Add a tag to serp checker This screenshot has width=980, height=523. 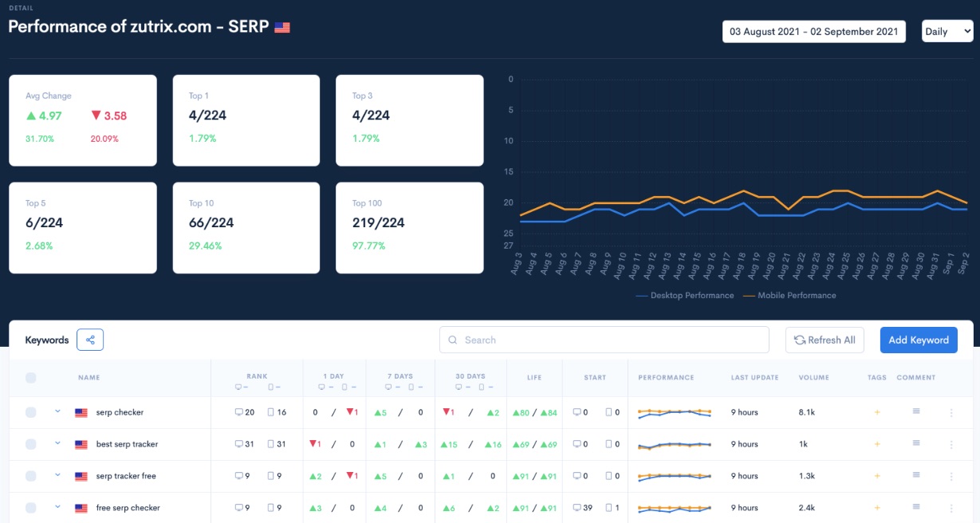(877, 412)
